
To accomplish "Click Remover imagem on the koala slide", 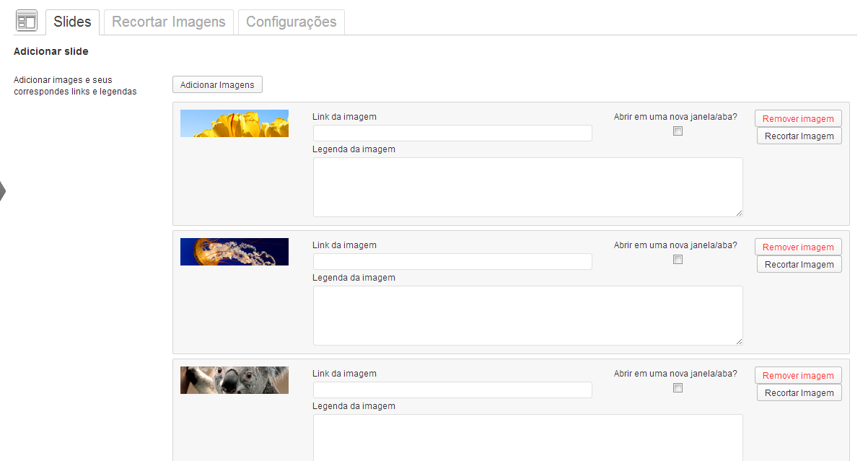I will [x=798, y=376].
